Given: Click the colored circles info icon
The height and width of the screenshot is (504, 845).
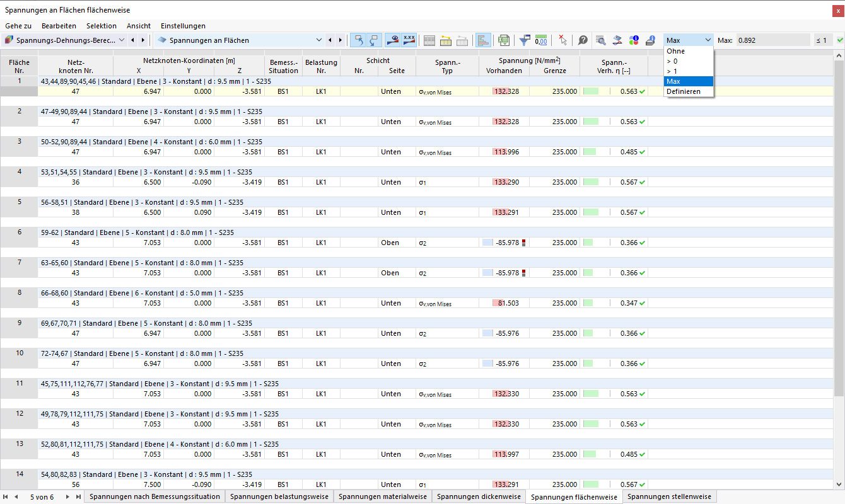Looking at the screenshot, I should (x=633, y=40).
